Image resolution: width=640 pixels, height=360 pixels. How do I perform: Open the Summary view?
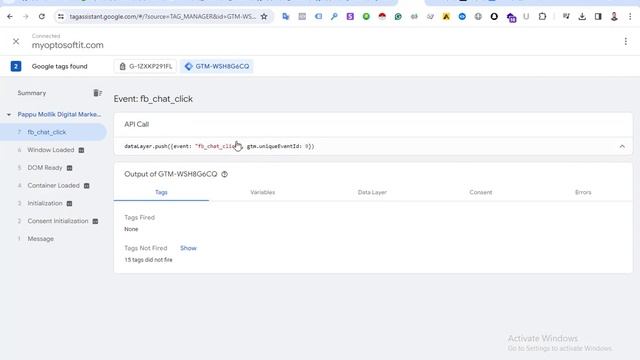click(32, 93)
